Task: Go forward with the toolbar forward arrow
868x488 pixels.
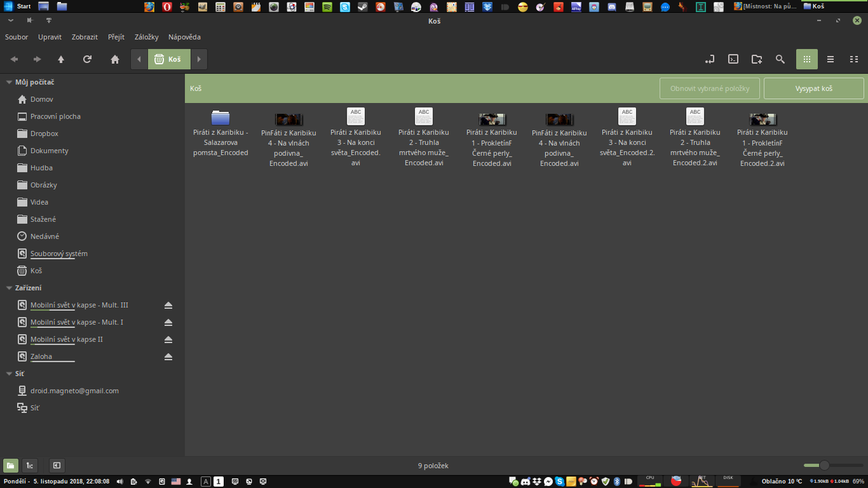Action: point(37,59)
